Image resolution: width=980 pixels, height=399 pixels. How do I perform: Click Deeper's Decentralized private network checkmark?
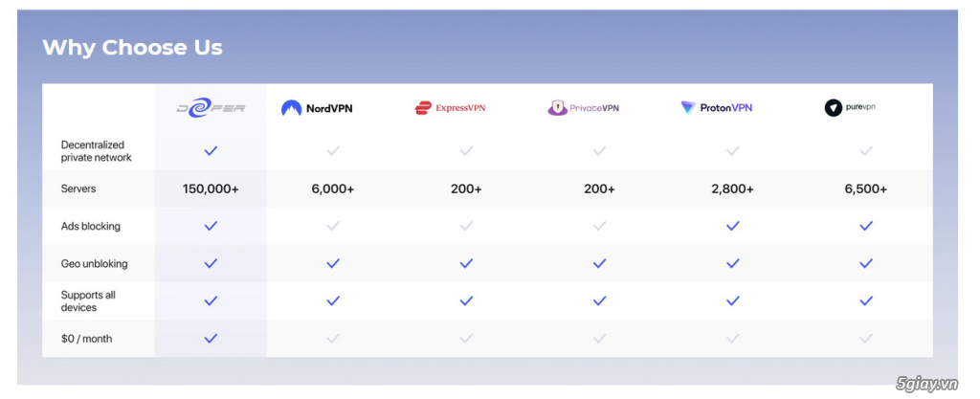211,150
